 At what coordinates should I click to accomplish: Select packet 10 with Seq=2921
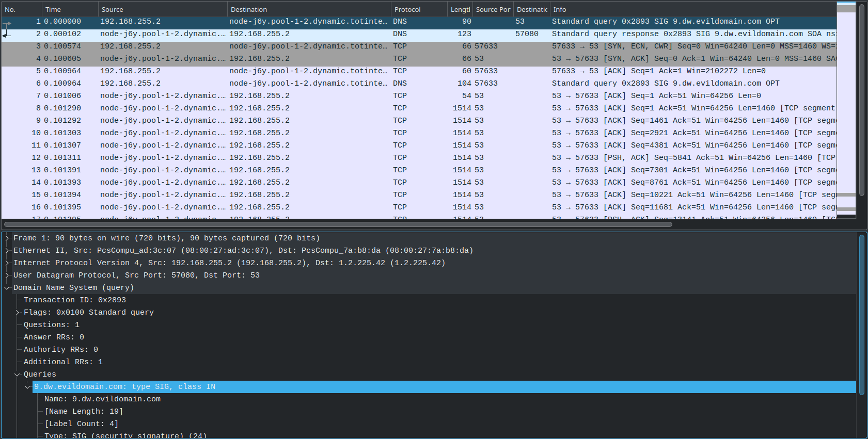(419, 133)
